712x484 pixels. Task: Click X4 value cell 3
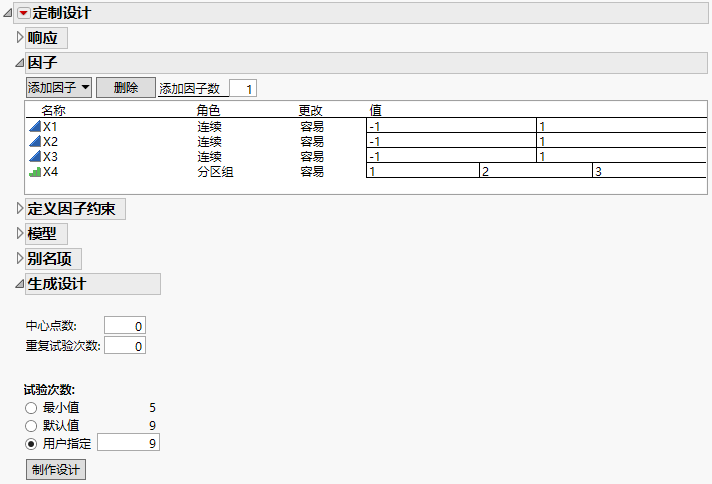[649, 170]
